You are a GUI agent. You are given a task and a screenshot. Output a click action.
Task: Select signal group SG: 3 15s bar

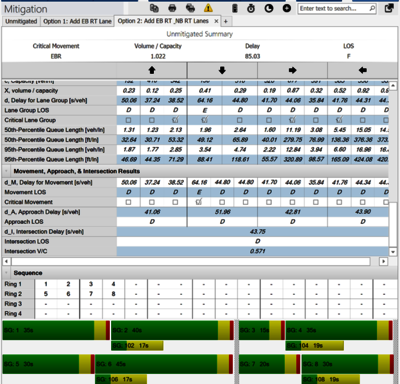[262, 330]
